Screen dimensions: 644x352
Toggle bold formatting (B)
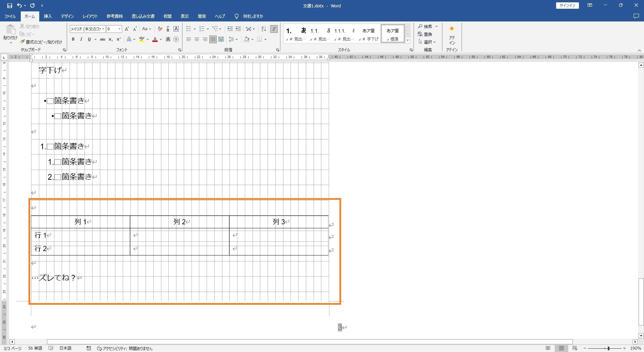coord(73,39)
